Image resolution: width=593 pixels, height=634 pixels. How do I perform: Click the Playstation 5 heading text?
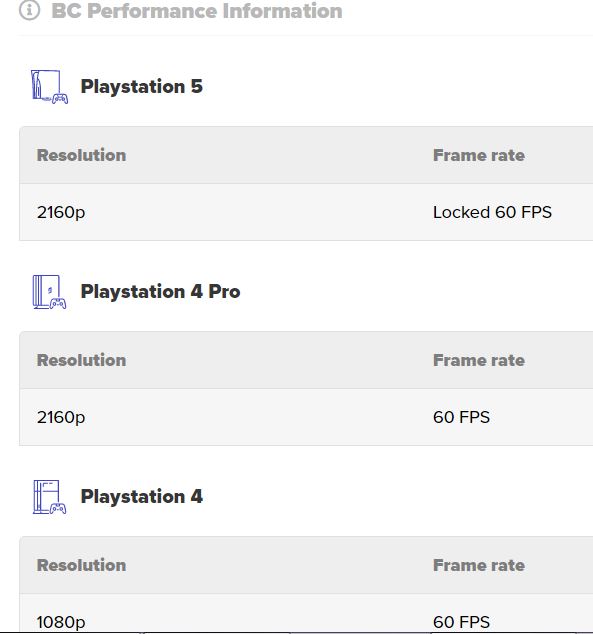(x=141, y=87)
